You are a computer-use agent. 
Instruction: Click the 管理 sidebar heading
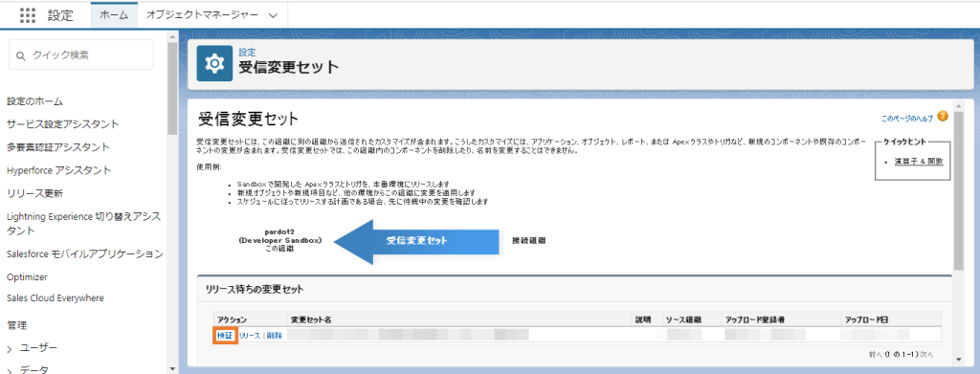pyautogui.click(x=16, y=324)
